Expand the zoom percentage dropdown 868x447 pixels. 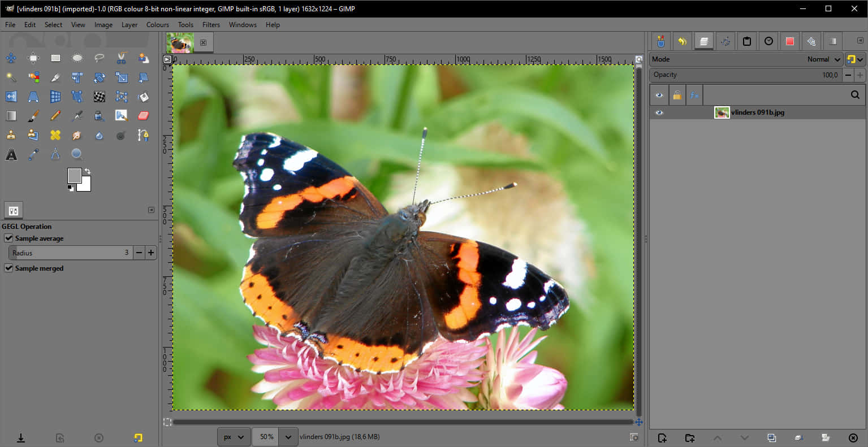click(288, 437)
